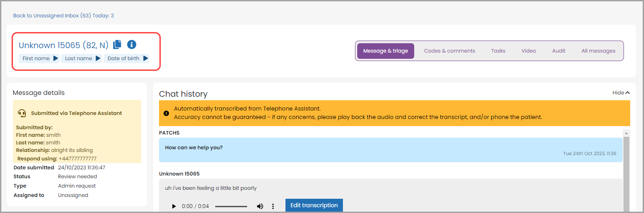Screen dimensions: 644x213
Task: Click the Date of birth arrow tag
Action: pyautogui.click(x=126, y=58)
